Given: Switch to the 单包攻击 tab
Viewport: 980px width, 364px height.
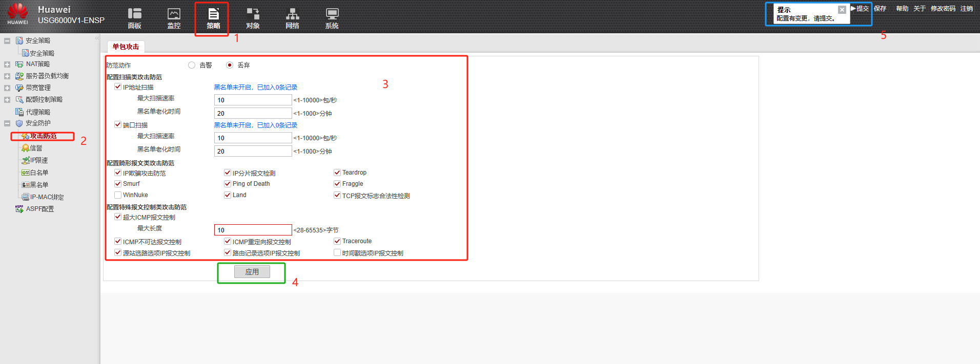Looking at the screenshot, I should (126, 47).
